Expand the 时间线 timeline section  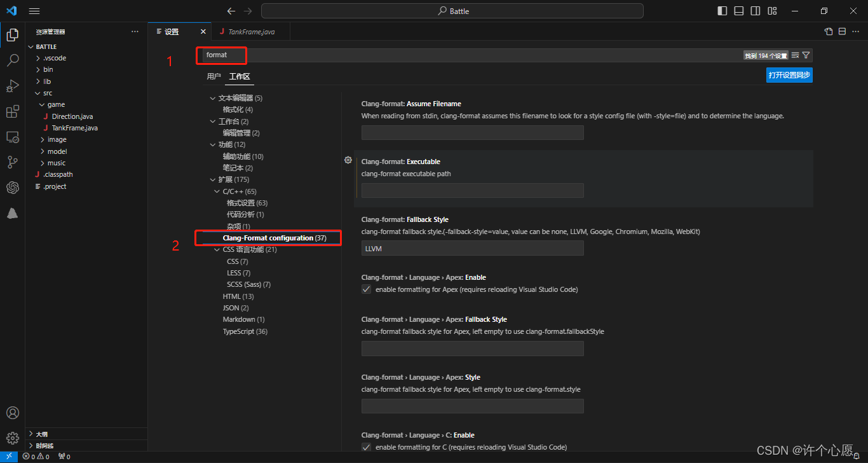[86, 445]
